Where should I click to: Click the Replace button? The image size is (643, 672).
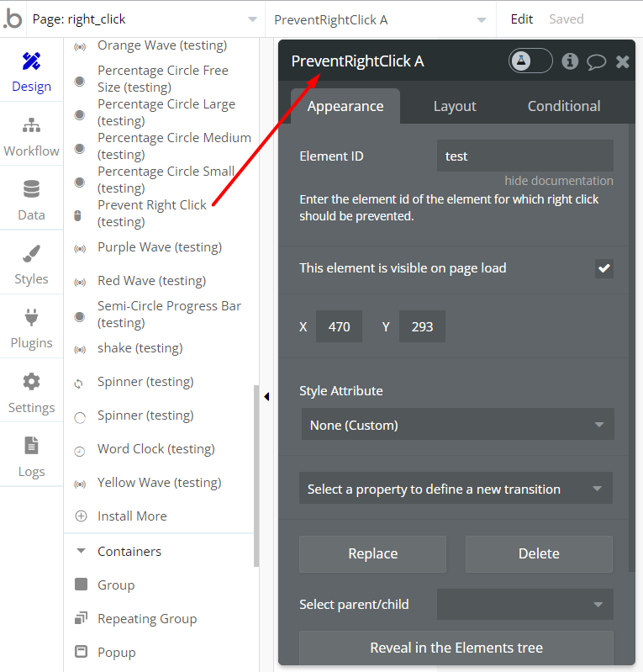point(372,553)
